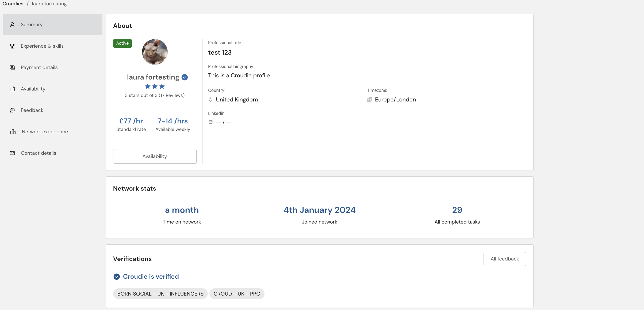Click the Contact details envelope icon
Image resolution: width=644 pixels, height=310 pixels.
(12, 153)
